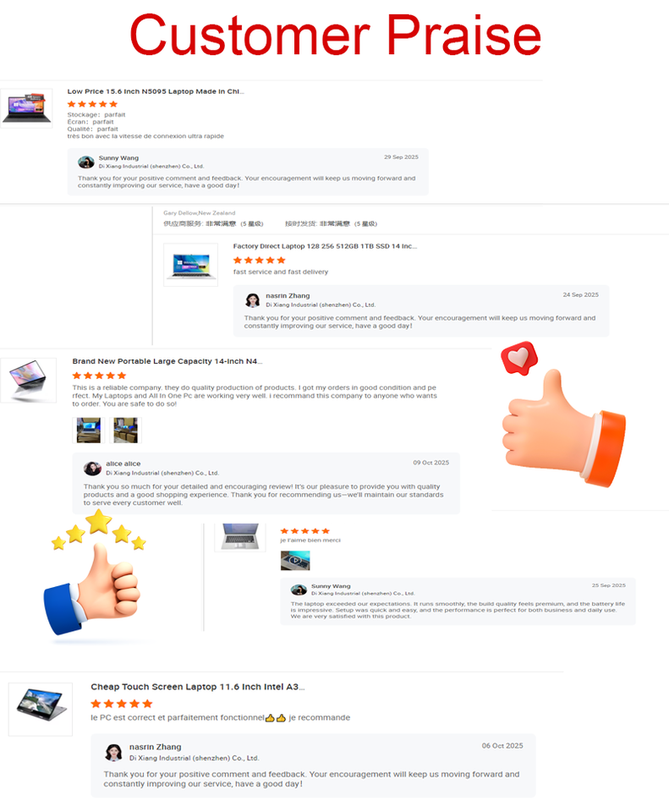Click the red heart like icon
This screenshot has height=812, width=669.
click(x=519, y=358)
